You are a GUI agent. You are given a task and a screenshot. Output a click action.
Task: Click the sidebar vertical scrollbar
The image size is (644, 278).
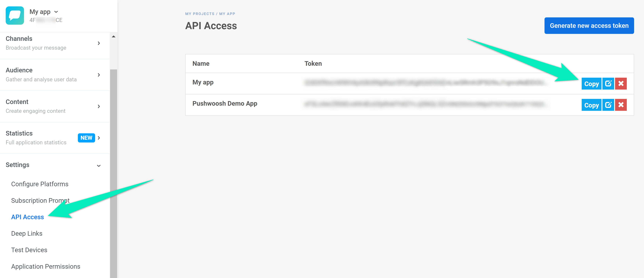pos(113,173)
